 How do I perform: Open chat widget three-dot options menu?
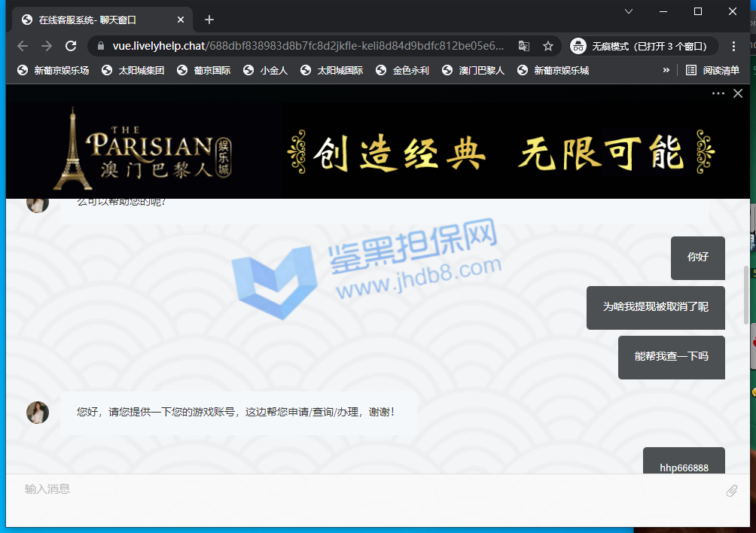click(x=718, y=93)
